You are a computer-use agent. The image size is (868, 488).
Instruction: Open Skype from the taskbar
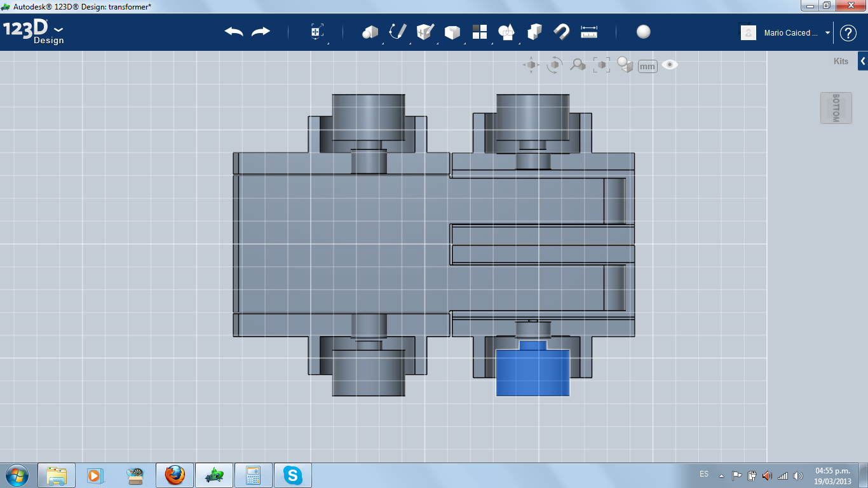click(292, 475)
